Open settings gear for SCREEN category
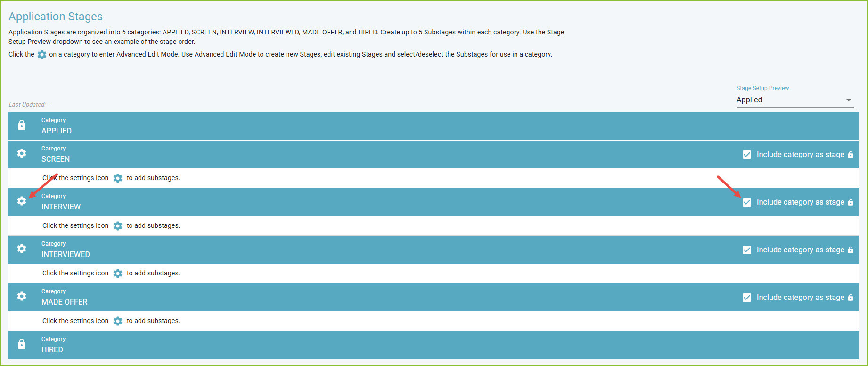Viewport: 868px width, 366px height. tap(22, 153)
